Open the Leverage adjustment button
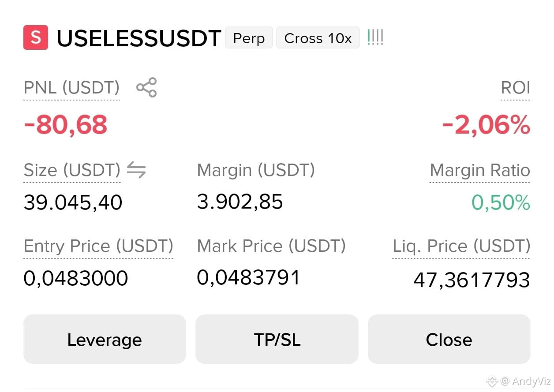 tap(105, 339)
